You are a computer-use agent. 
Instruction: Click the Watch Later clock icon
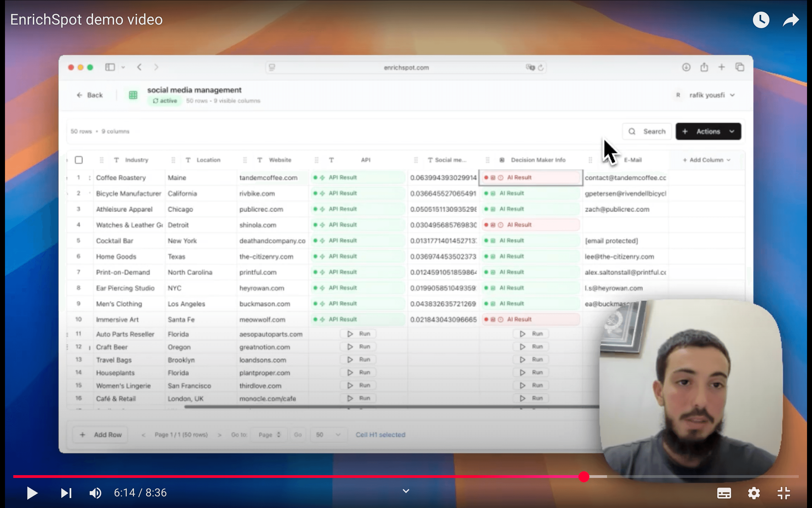[x=761, y=20]
